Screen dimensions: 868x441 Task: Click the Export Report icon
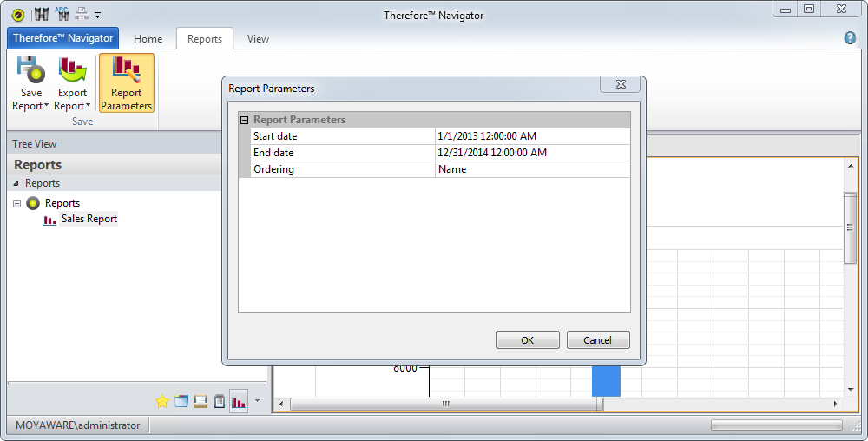[x=72, y=70]
